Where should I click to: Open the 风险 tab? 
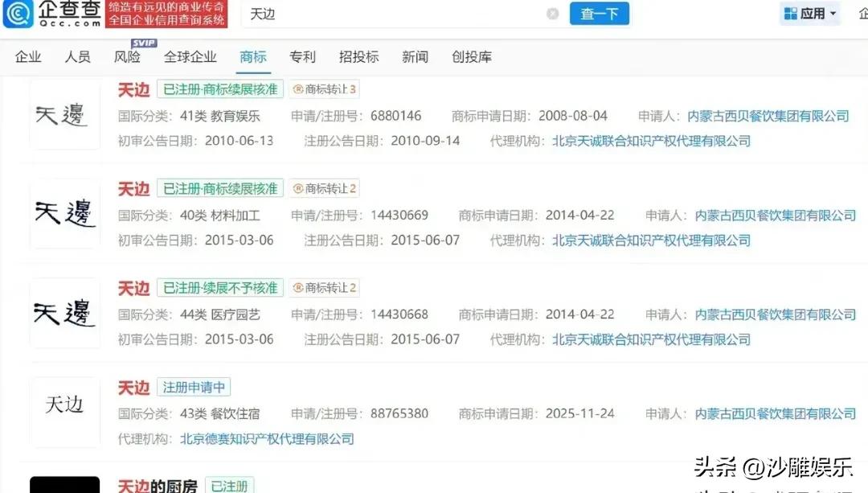point(127,56)
